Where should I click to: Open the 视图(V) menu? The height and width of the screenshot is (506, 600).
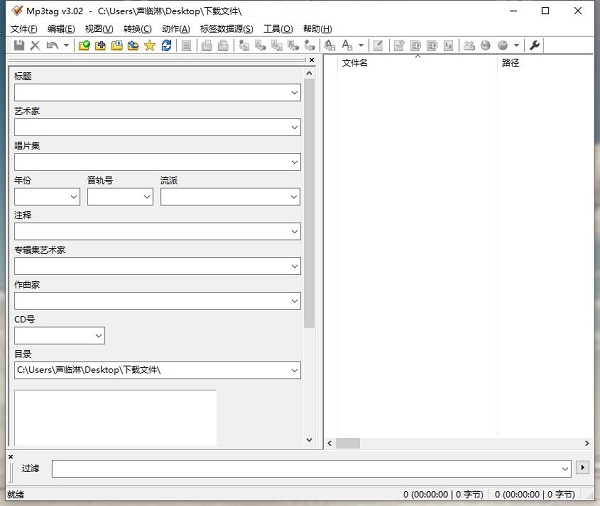[x=99, y=29]
